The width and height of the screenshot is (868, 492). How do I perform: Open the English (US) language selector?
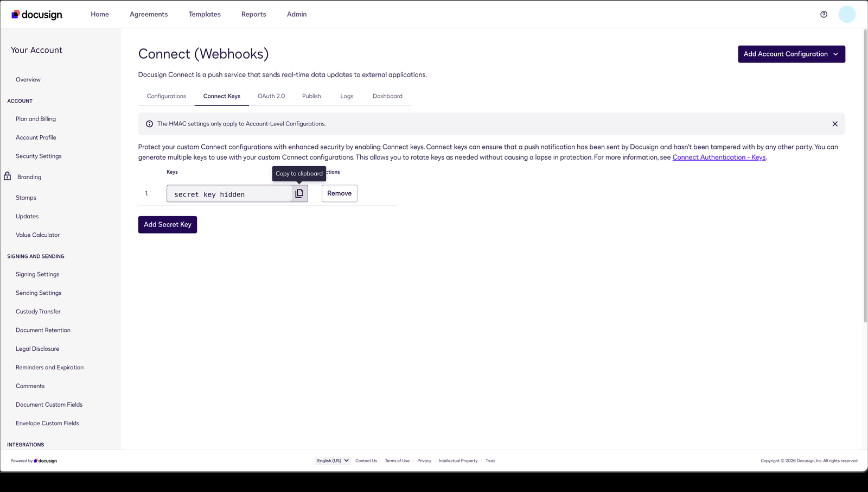click(333, 461)
